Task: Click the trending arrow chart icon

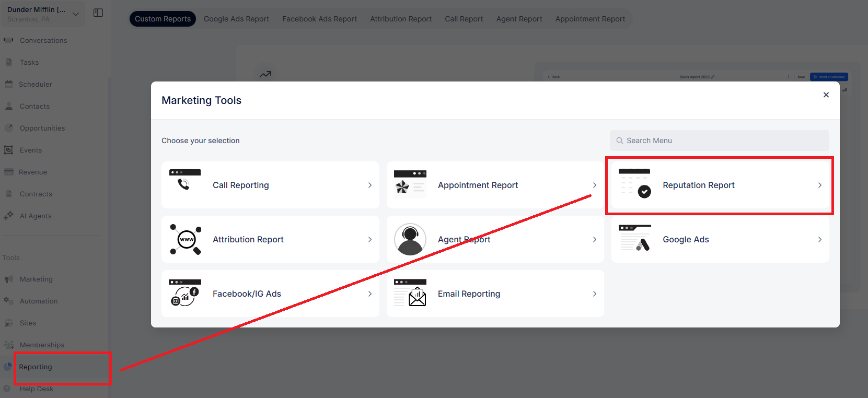Action: [265, 74]
